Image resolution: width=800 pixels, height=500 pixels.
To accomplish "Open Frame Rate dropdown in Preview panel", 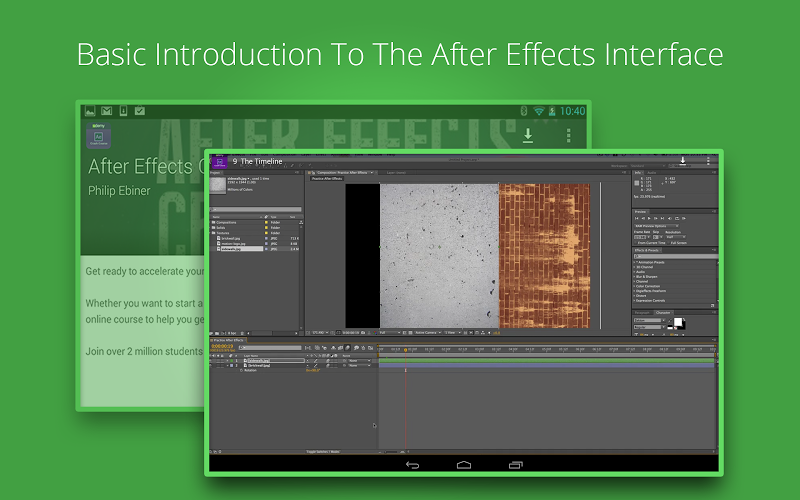I will tap(642, 237).
